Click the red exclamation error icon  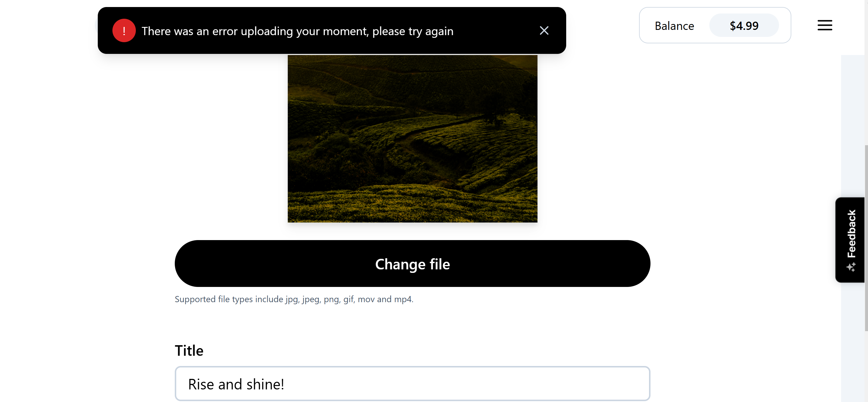click(124, 31)
